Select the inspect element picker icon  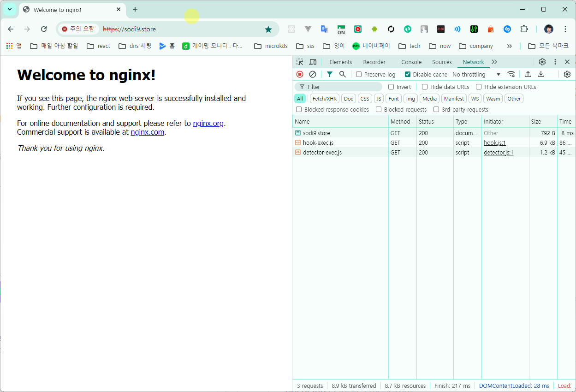pos(300,62)
